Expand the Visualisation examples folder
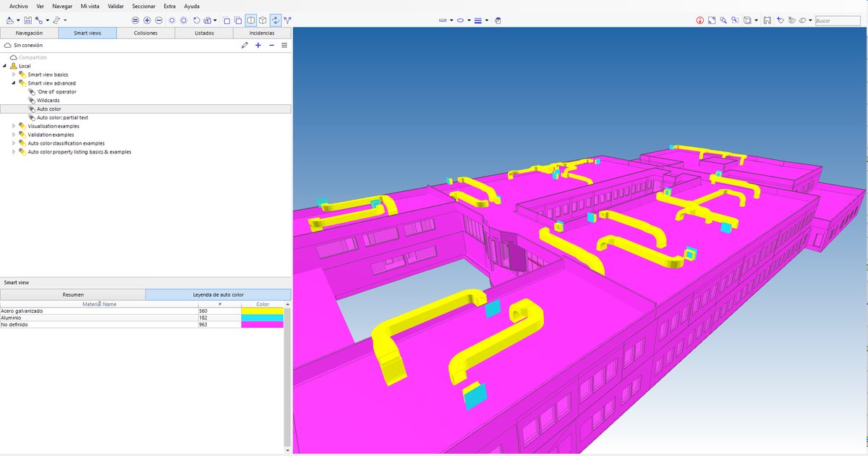This screenshot has height=456, width=868. pos(14,126)
